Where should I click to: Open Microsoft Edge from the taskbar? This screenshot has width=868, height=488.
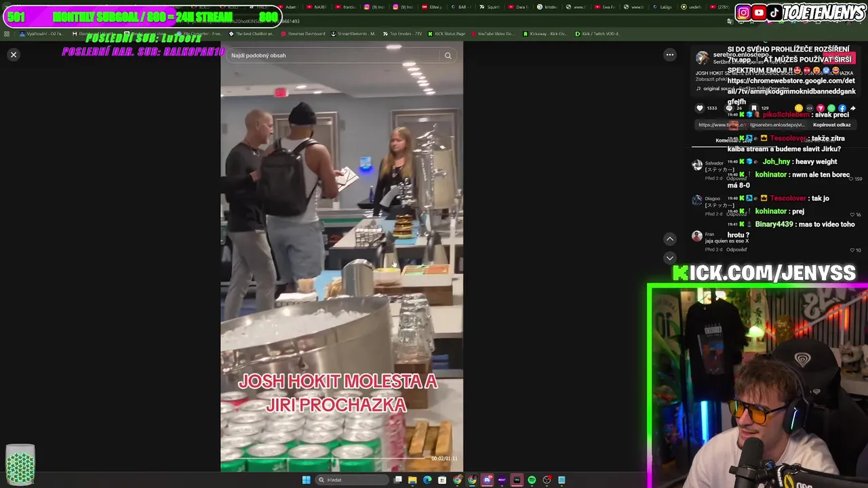coord(427,480)
